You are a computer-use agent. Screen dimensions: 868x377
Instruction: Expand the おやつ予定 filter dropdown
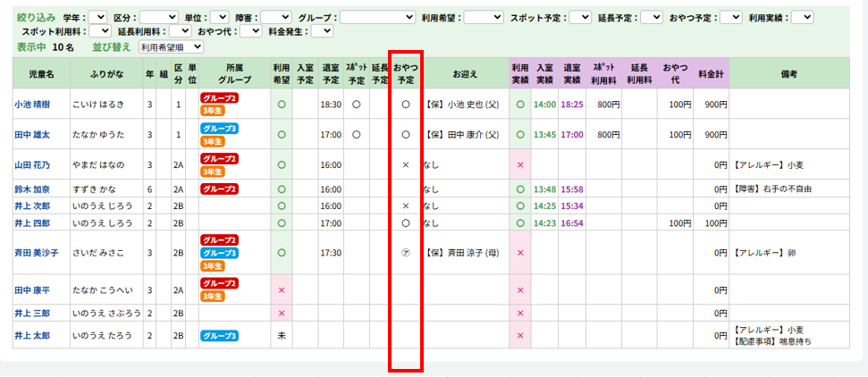click(x=730, y=17)
